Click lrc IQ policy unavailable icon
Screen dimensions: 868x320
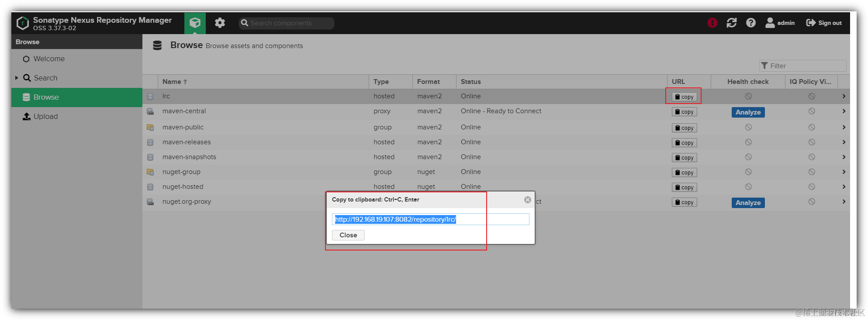(x=812, y=96)
